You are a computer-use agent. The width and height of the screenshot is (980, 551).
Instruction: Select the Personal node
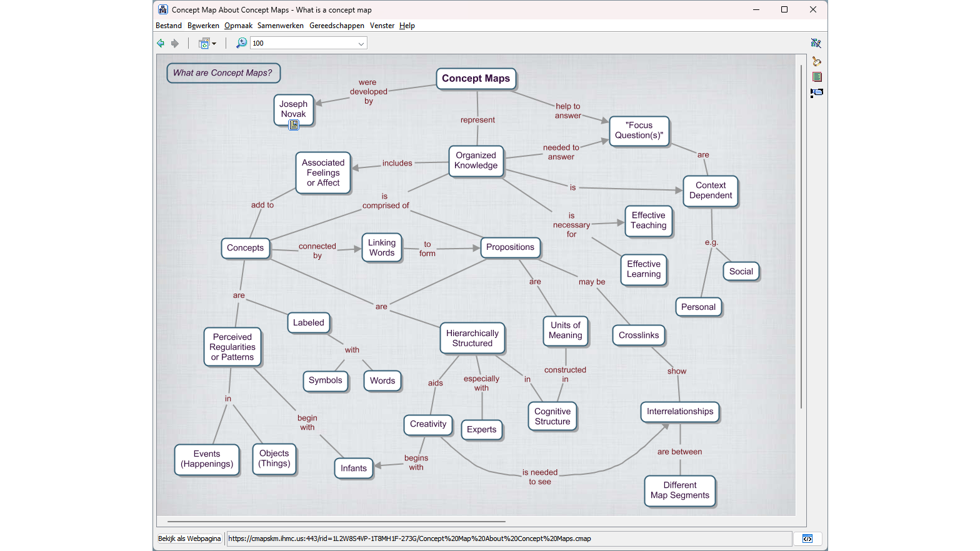(x=699, y=307)
